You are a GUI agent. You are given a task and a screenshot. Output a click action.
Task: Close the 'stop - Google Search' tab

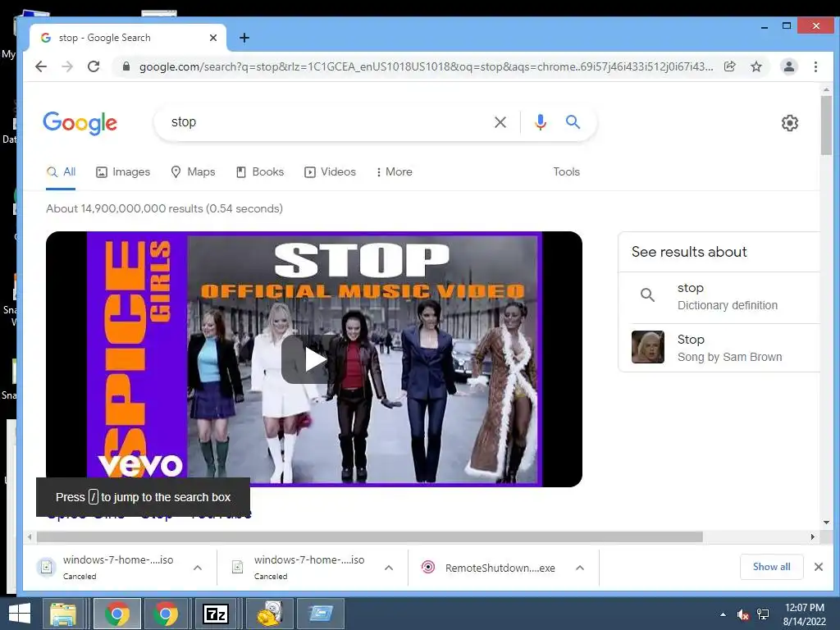[x=213, y=38]
